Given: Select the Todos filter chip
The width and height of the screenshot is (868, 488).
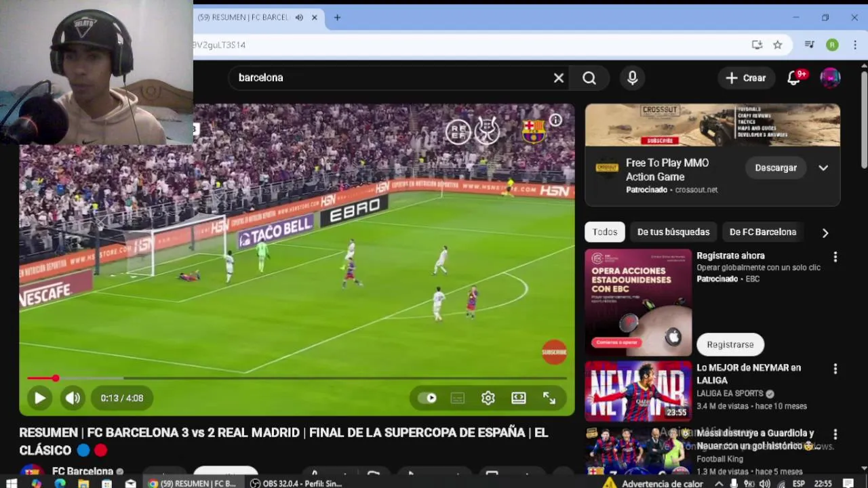Looking at the screenshot, I should (605, 232).
